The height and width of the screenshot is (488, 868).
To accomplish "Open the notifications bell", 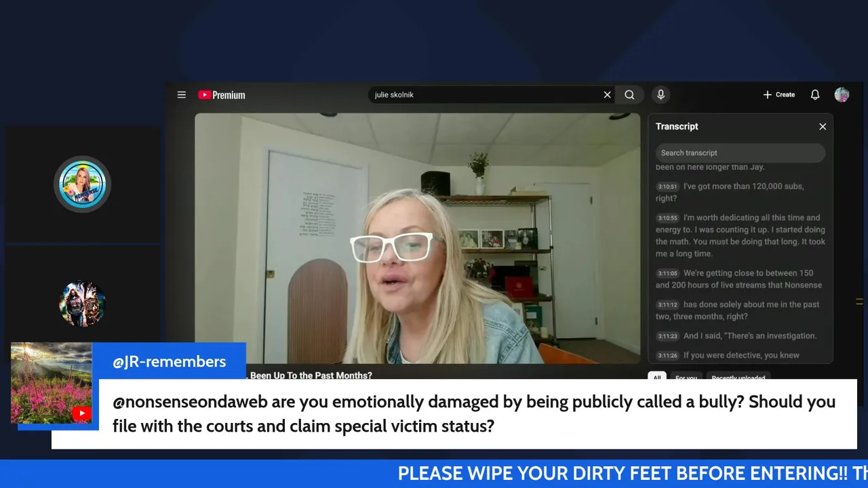I will tap(815, 95).
